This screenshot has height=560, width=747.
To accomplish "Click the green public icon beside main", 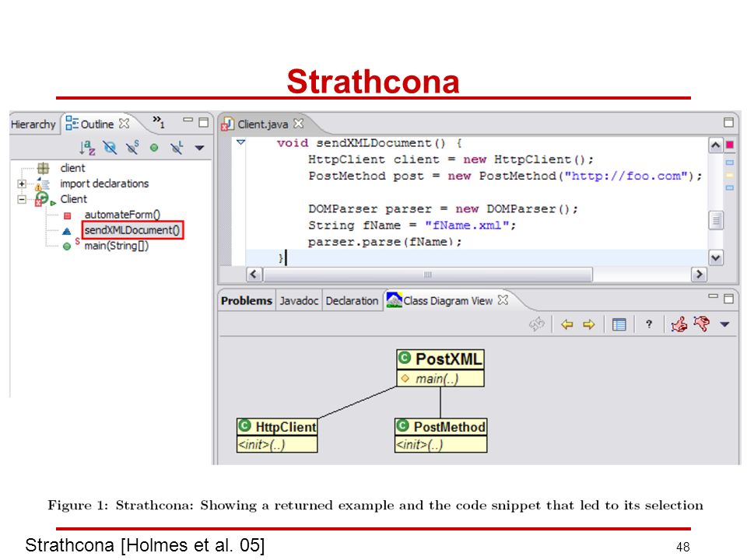I will click(x=67, y=247).
